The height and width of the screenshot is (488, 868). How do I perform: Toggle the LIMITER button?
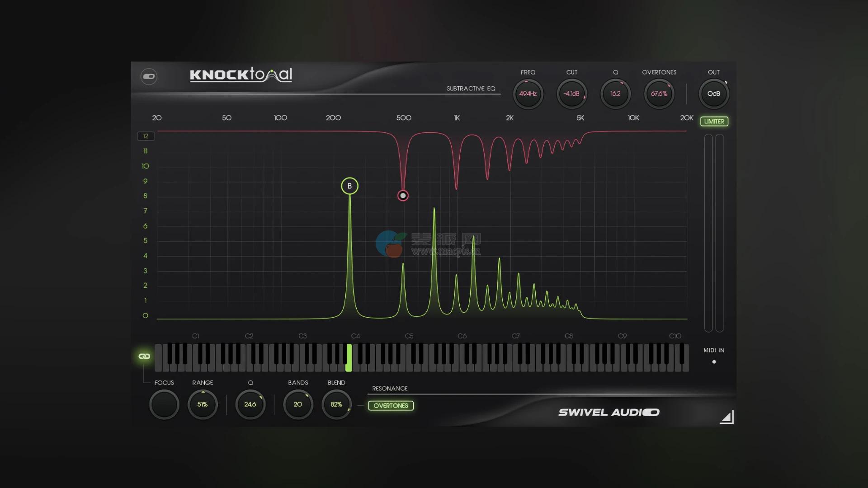714,121
